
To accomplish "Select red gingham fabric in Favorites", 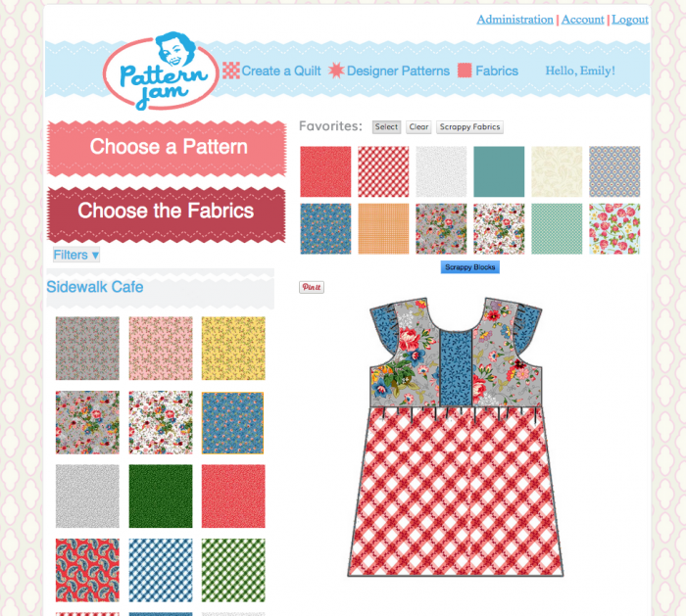I will coord(383,171).
